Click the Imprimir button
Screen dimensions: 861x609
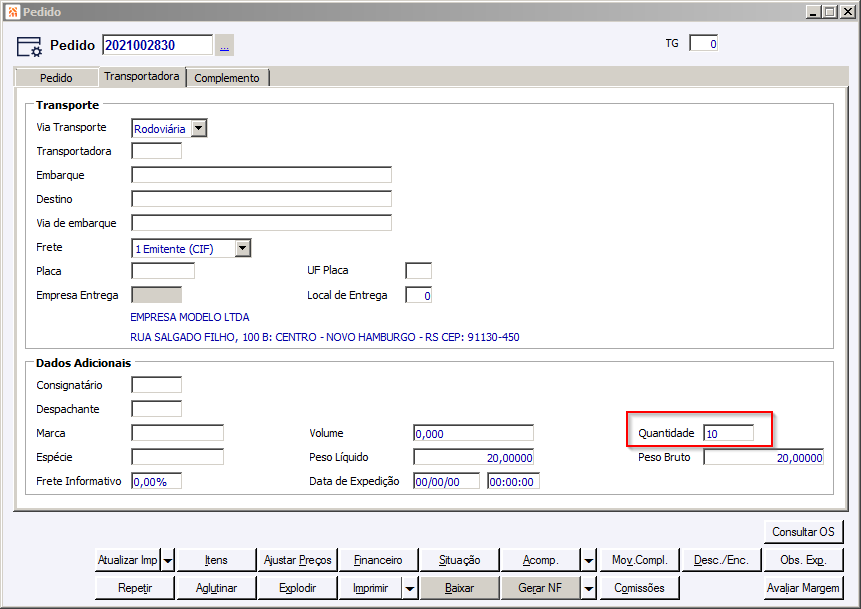(370, 588)
